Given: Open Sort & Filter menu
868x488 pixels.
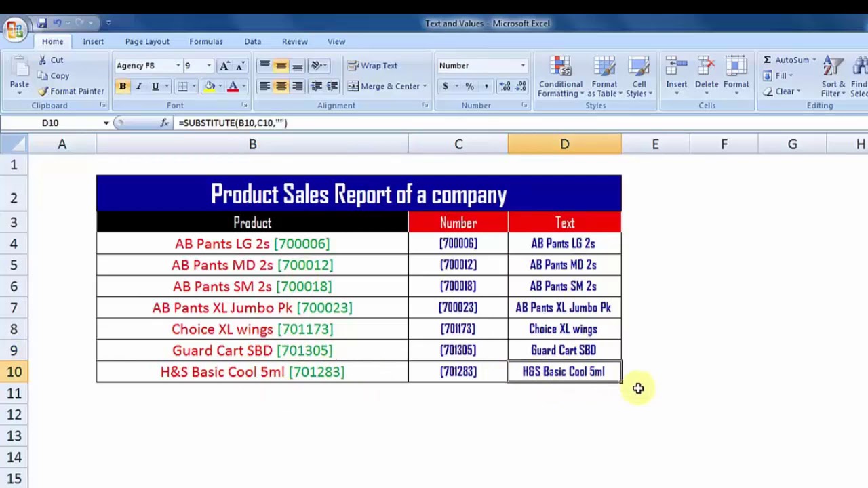Looking at the screenshot, I should point(833,77).
